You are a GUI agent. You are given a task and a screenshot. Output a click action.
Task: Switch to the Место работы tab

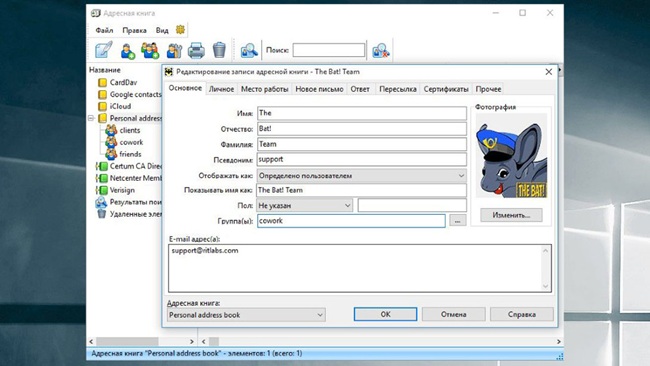point(264,89)
